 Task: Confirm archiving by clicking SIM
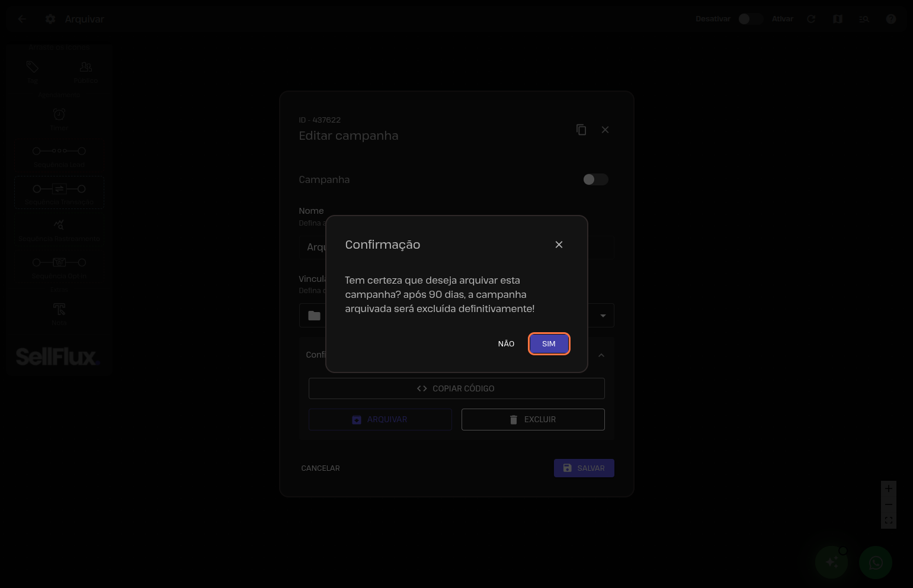549,344
